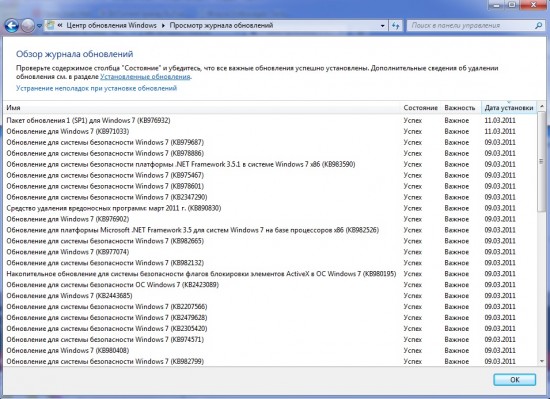Select security update row KB2207566
Viewport: 550px width, 399px height.
(270, 306)
